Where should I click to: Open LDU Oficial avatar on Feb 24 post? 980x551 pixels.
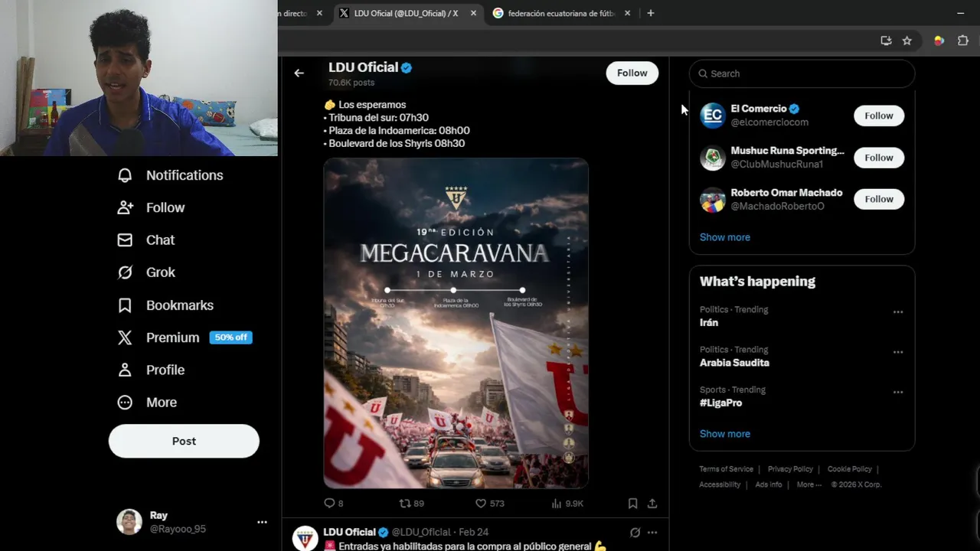[x=305, y=538]
